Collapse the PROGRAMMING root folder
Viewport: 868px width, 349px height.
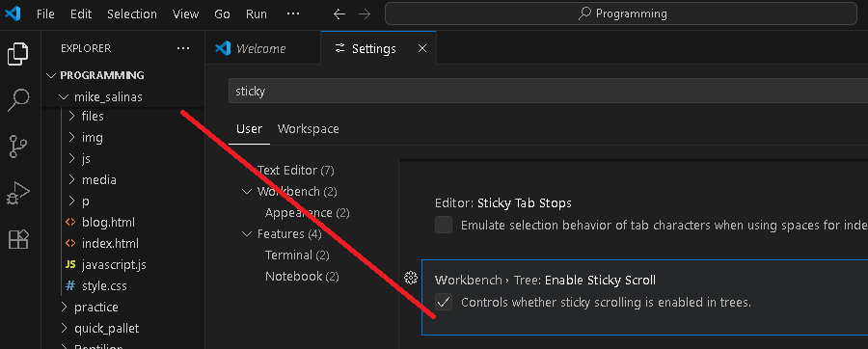click(51, 75)
